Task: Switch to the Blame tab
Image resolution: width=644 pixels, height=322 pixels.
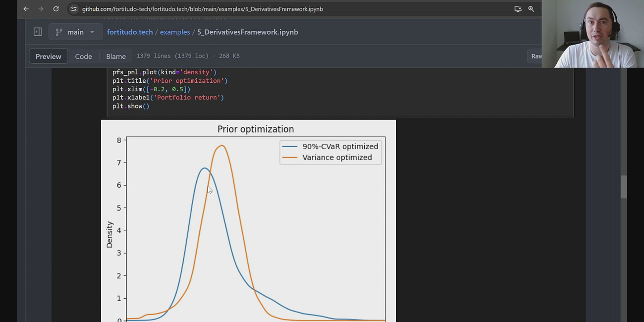Action: click(x=116, y=56)
